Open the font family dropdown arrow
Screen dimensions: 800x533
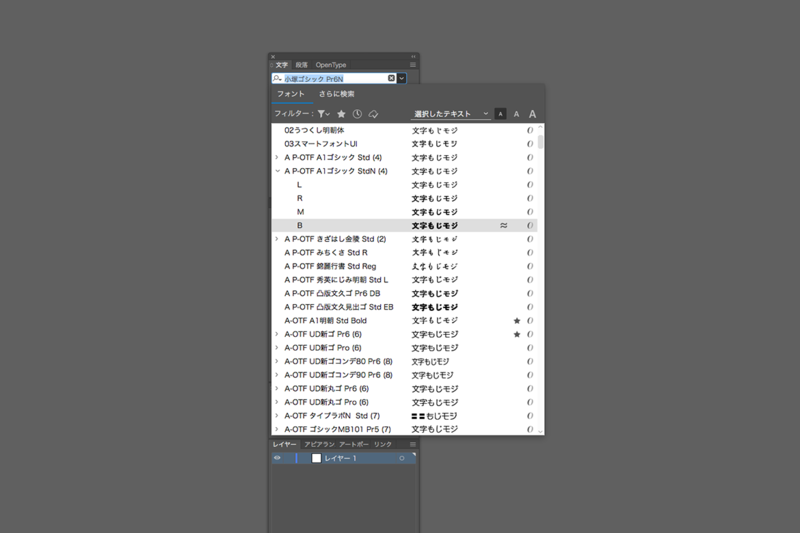tap(402, 78)
